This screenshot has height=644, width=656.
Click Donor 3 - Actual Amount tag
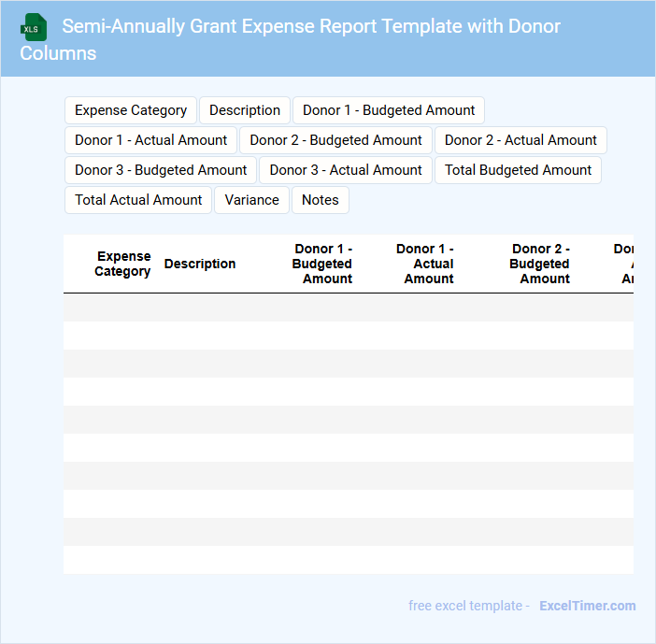346,170
